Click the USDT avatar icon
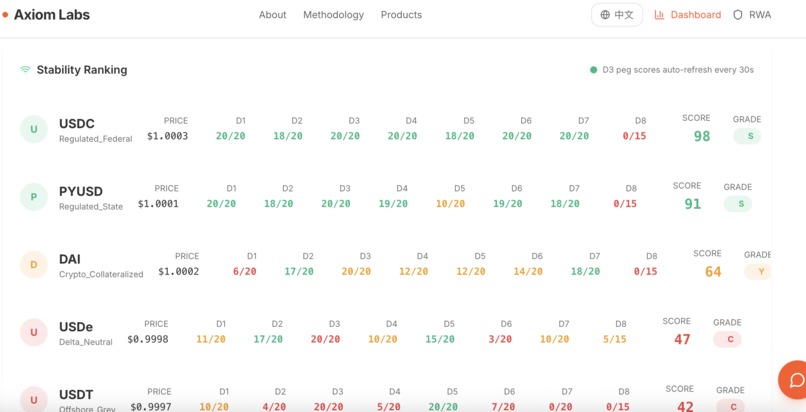806x412 pixels. pyautogui.click(x=34, y=400)
